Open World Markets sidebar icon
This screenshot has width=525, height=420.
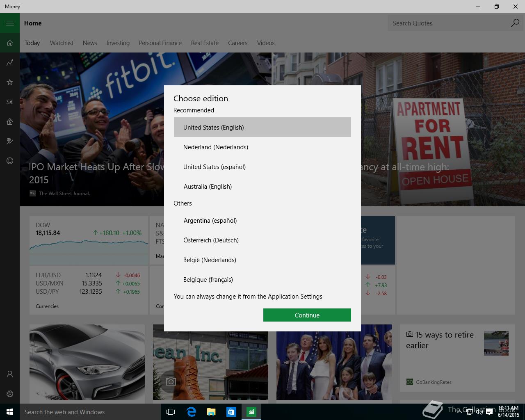click(x=10, y=141)
